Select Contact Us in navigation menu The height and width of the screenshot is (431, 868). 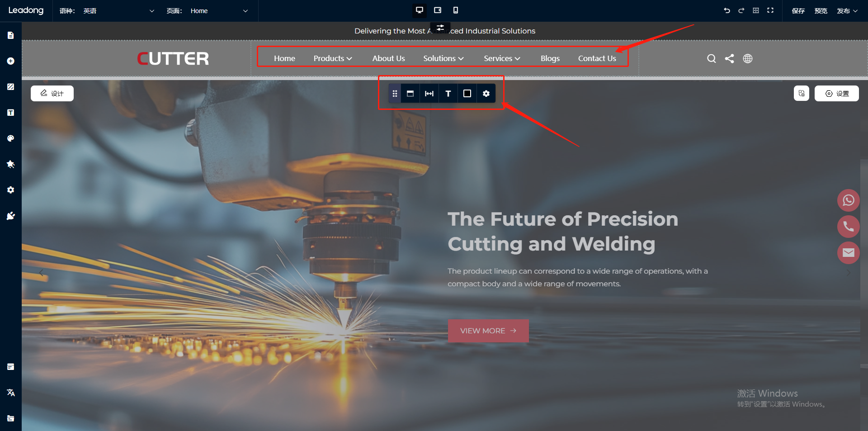click(597, 58)
